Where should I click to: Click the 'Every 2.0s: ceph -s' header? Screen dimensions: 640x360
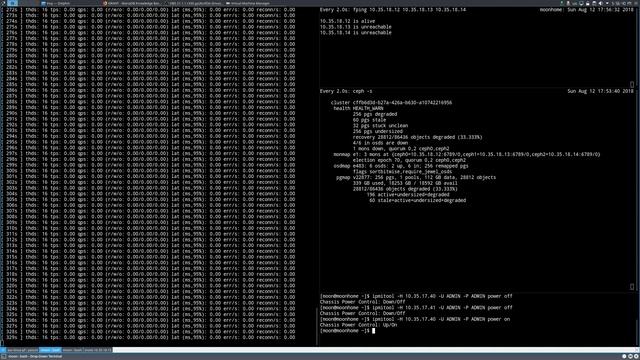pyautogui.click(x=346, y=91)
